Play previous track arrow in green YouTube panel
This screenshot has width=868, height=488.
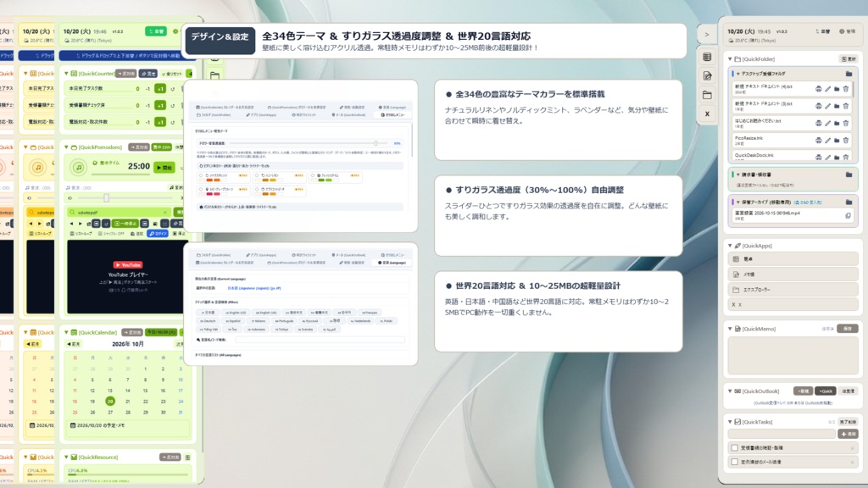71,224
